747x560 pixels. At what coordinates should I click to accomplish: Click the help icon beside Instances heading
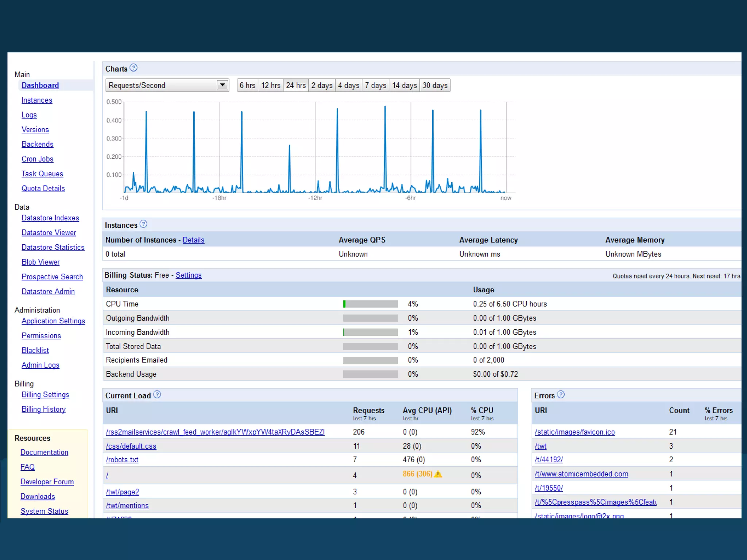pyautogui.click(x=144, y=224)
